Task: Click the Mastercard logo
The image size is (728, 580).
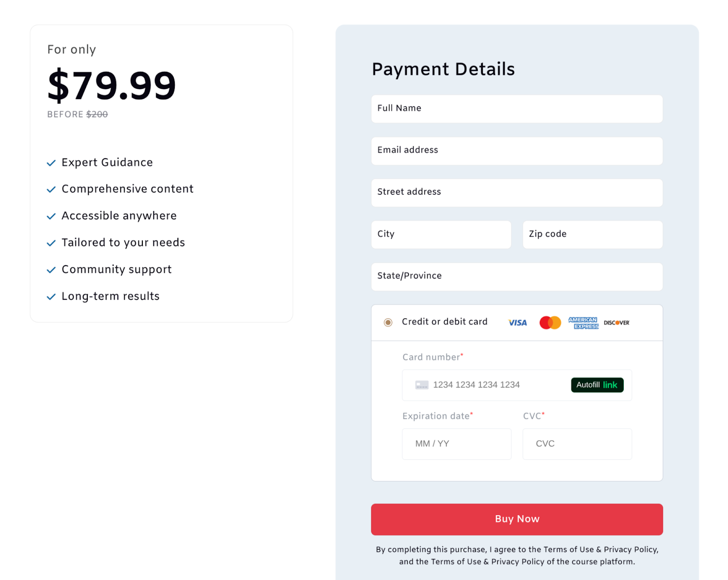Action: pos(550,323)
